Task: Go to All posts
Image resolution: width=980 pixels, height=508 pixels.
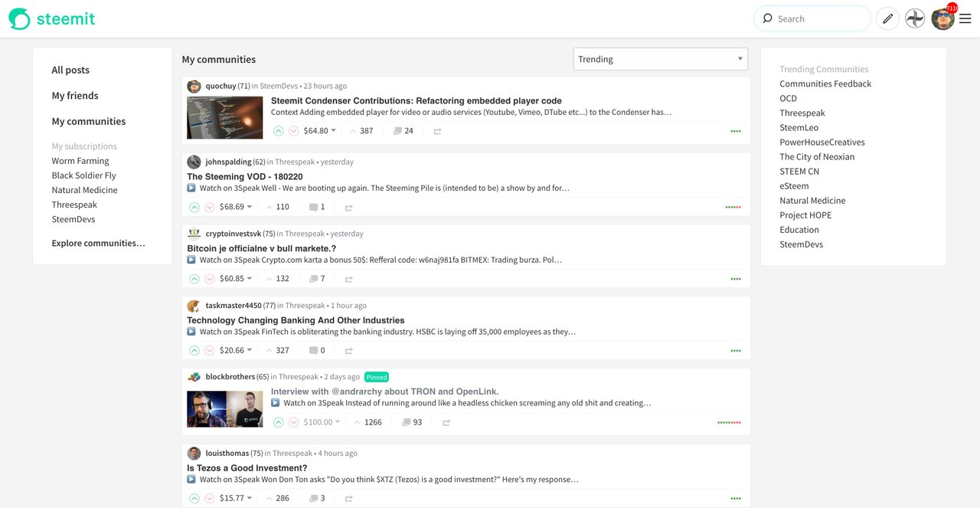Action: pyautogui.click(x=70, y=70)
